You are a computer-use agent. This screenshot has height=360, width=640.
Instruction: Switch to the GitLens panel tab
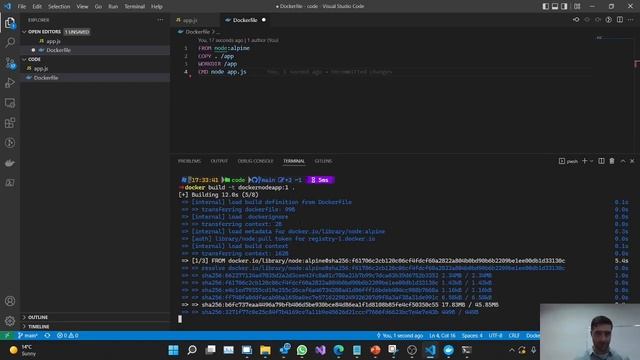[323, 161]
